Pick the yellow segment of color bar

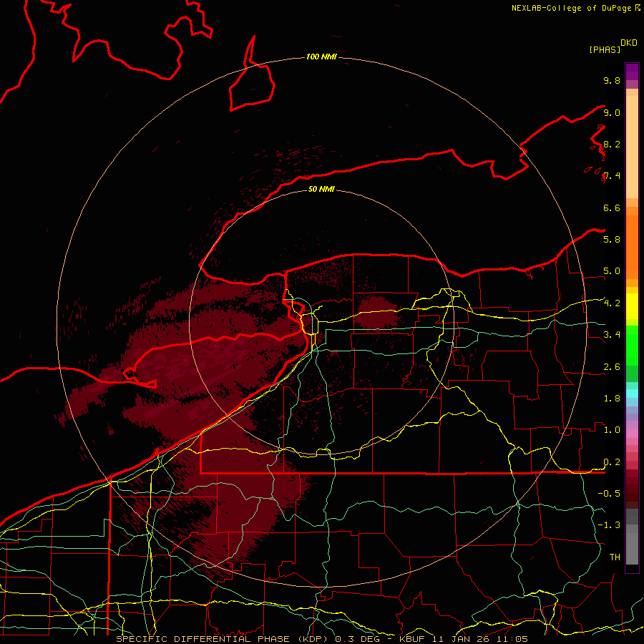pos(632,306)
